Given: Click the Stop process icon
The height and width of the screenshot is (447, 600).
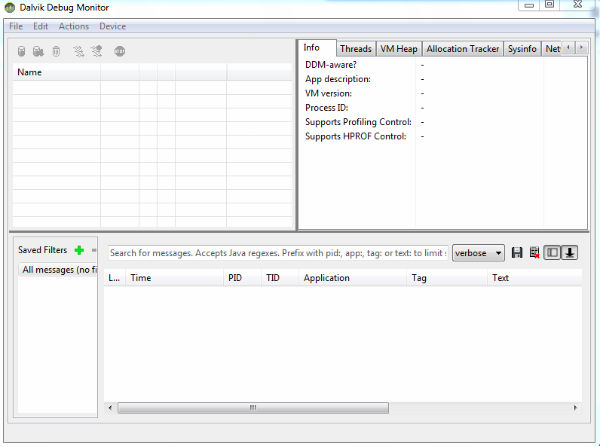Looking at the screenshot, I should (120, 51).
